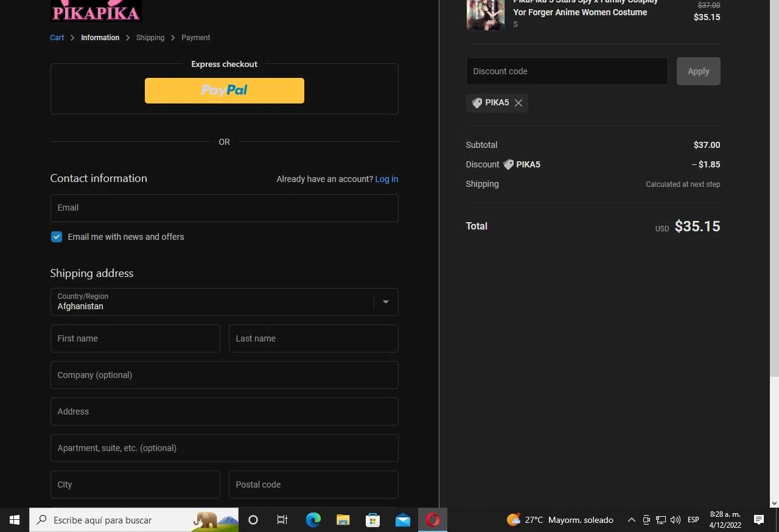Uncheck Email me with news and offers
This screenshot has width=779, height=532.
click(x=57, y=237)
